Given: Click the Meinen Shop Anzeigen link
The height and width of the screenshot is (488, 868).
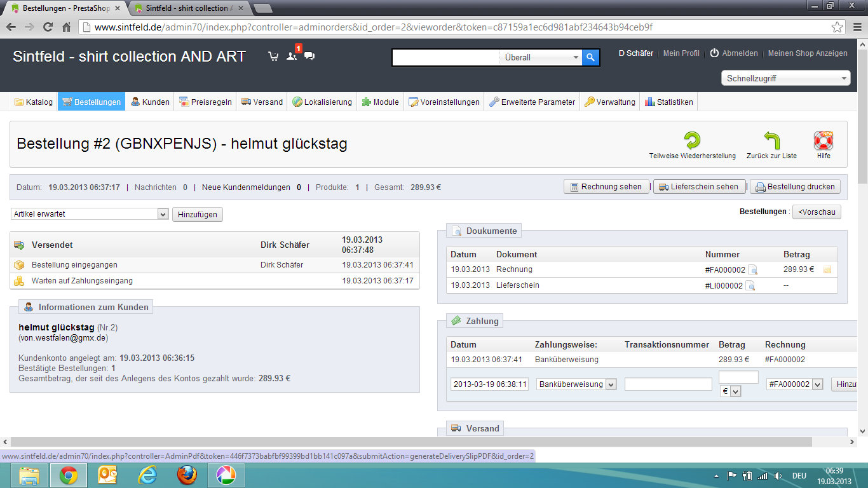Looking at the screenshot, I should pos(808,53).
